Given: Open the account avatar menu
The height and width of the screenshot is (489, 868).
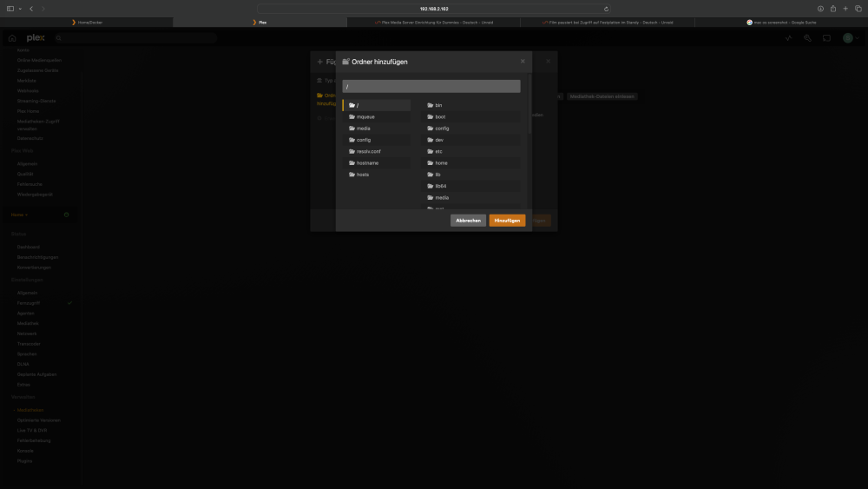Looking at the screenshot, I should tap(851, 38).
